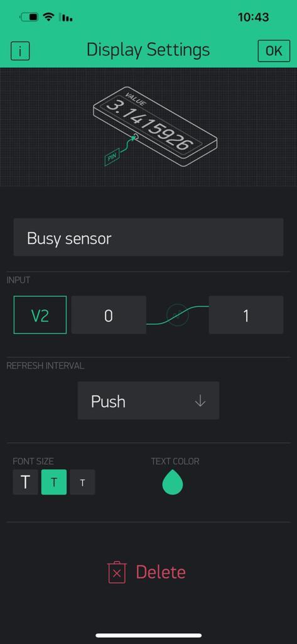Edit the minimum value field showing 0
The image size is (297, 644).
(x=109, y=314)
